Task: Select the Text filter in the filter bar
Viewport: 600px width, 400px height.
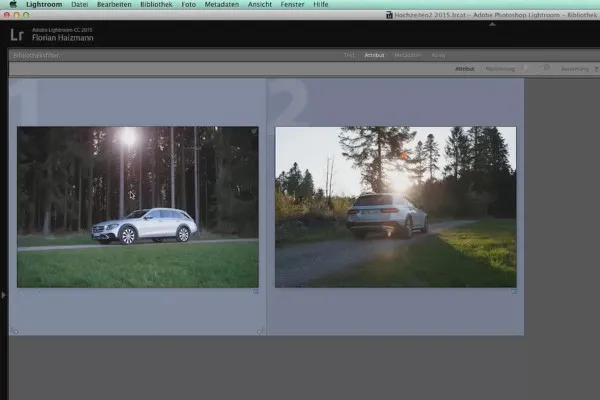Action: 349,56
